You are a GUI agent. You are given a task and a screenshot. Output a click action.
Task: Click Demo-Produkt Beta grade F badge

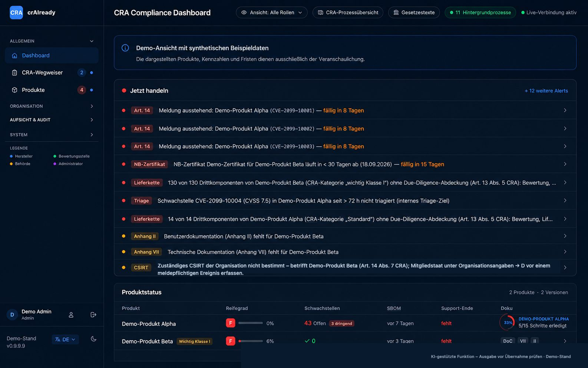[231, 341]
